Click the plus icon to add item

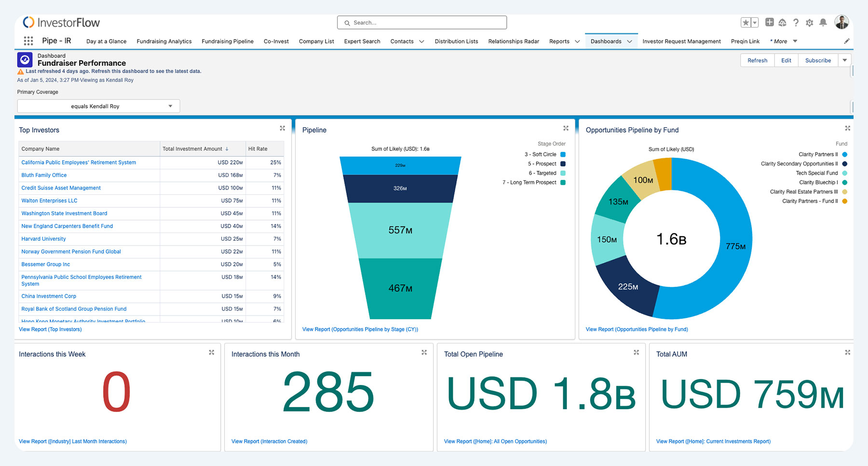(x=770, y=22)
